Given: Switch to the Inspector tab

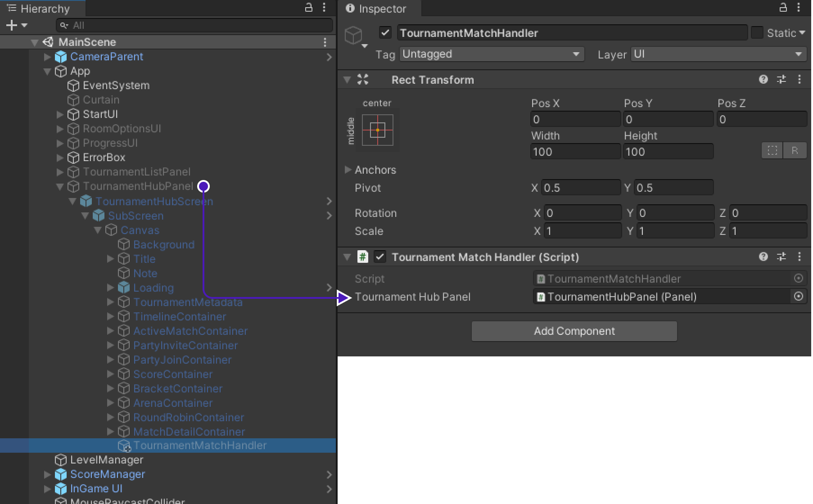Looking at the screenshot, I should [376, 9].
